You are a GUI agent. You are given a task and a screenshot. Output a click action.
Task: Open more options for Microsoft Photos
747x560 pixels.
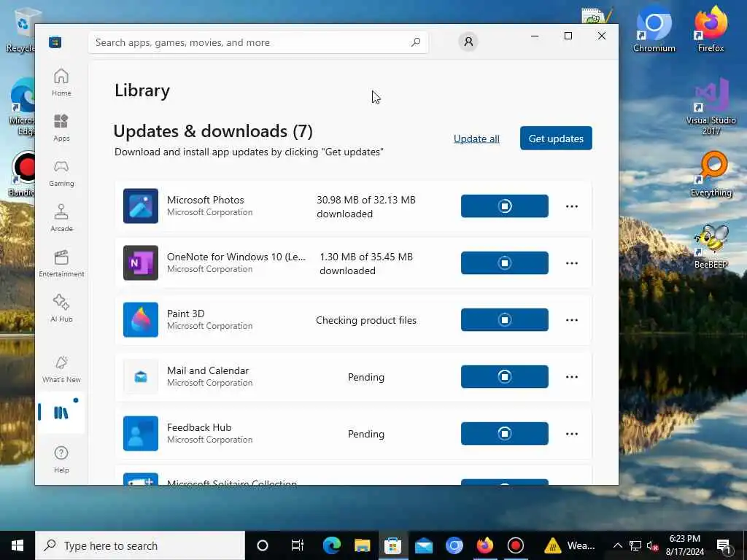pyautogui.click(x=572, y=206)
